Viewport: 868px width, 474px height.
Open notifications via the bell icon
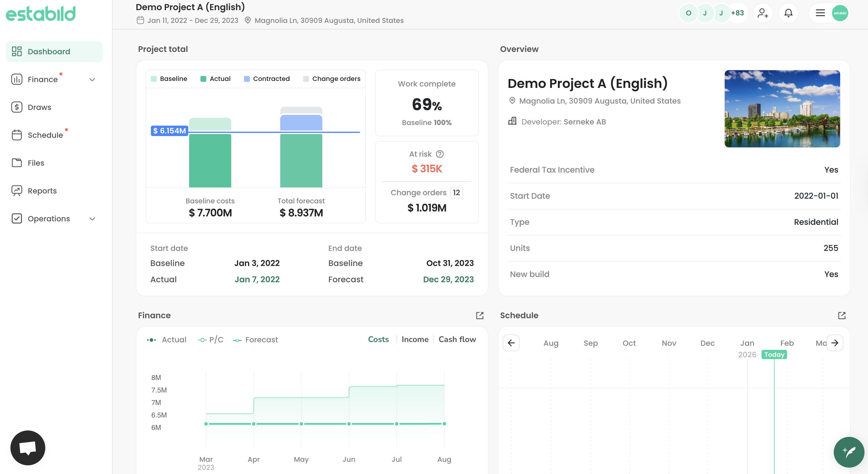coord(788,13)
